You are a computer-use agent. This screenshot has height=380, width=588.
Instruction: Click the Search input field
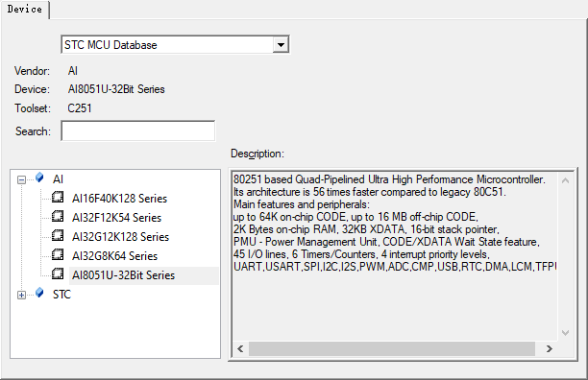tap(138, 131)
